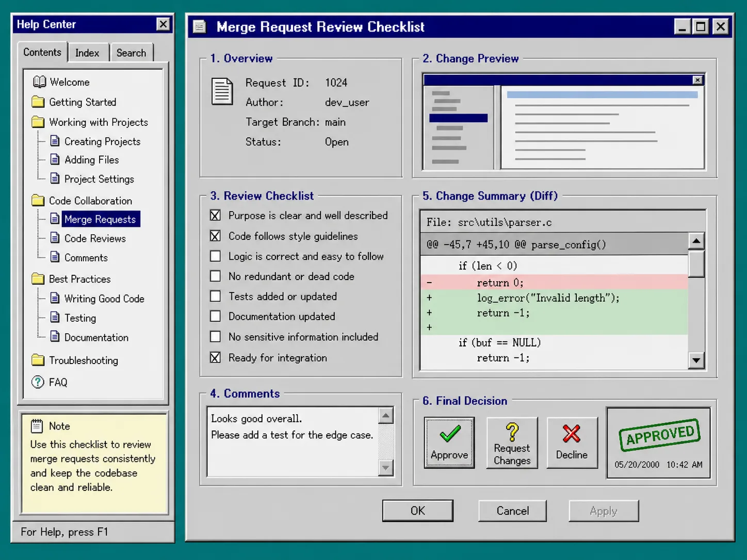Uncheck Code follows style guidelines
The image size is (747, 560).
pyautogui.click(x=215, y=236)
